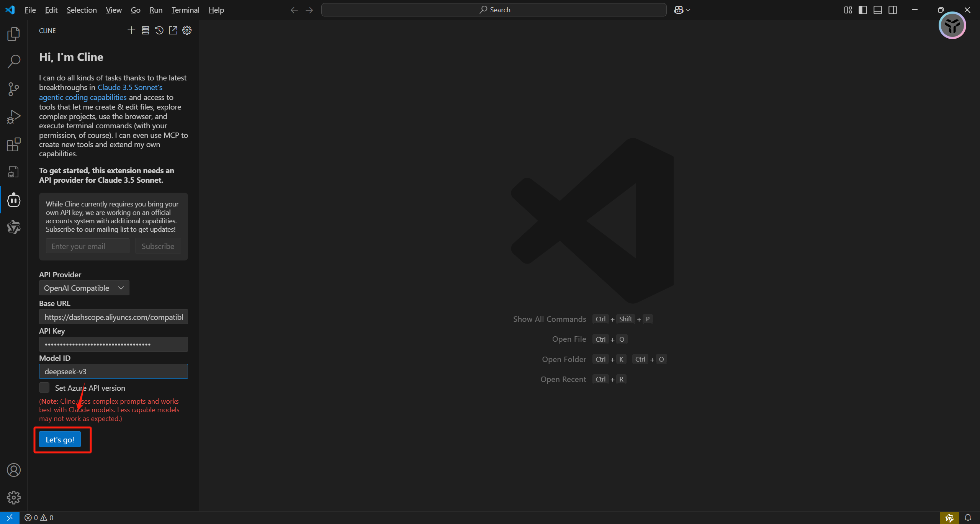This screenshot has width=980, height=524.
Task: Open the Run and Debug view
Action: [13, 117]
